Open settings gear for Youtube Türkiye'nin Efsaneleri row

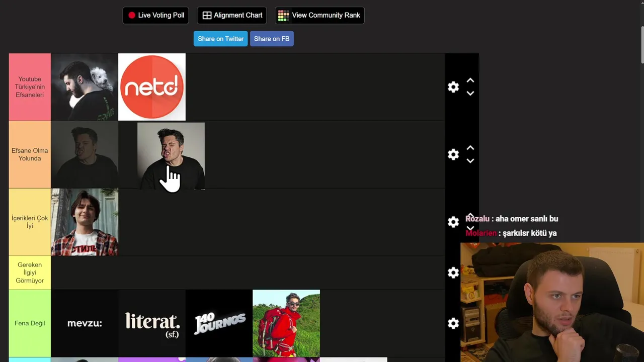(x=453, y=87)
